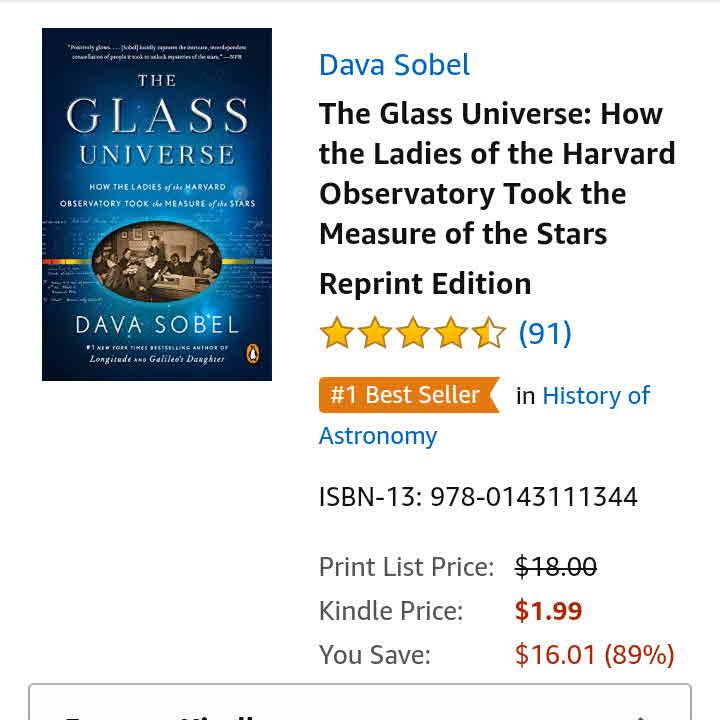Click the third gold rating star

[413, 333]
